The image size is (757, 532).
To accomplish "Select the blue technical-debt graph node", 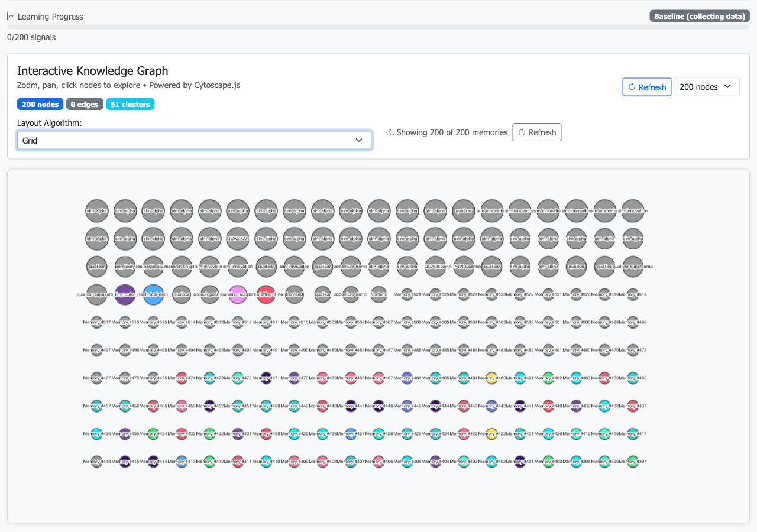I will [153, 294].
